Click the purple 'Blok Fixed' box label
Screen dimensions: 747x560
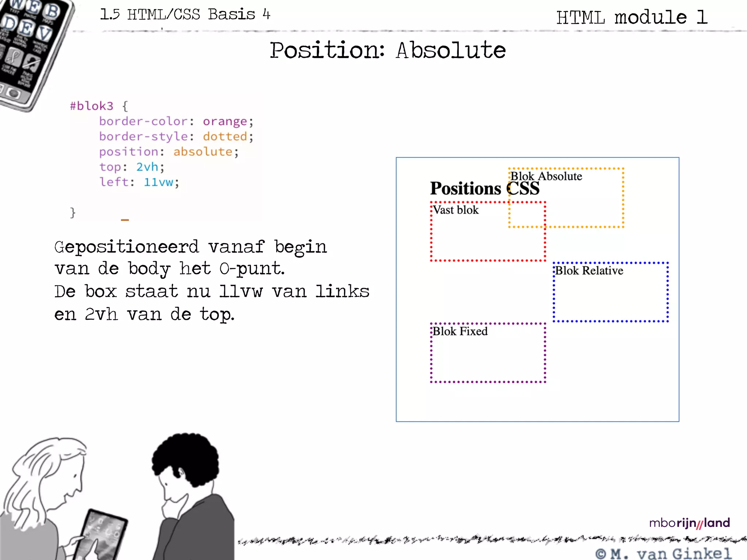pyautogui.click(x=460, y=331)
